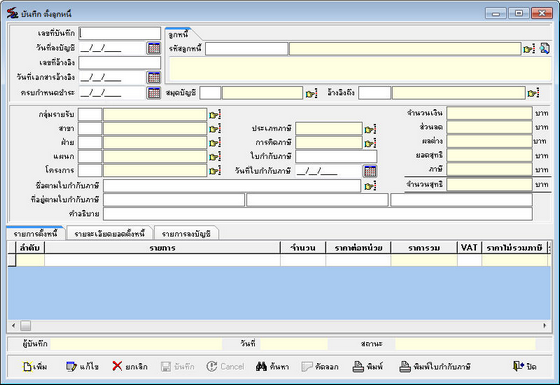Open lookup for การคิดภาษี field
Image resolution: width=560 pixels, height=385 pixels.
click(x=370, y=143)
